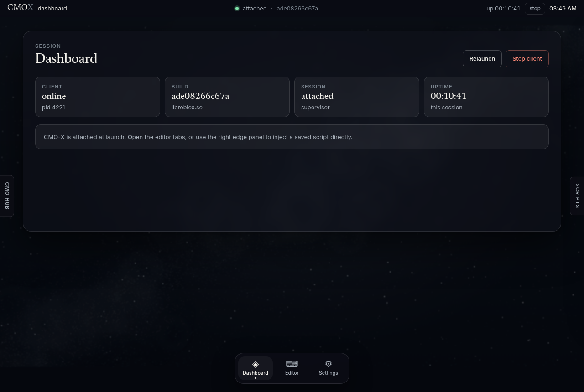This screenshot has height=392, width=584.
Task: Click the 'up 00:10:41' uptime text
Action: point(503,8)
